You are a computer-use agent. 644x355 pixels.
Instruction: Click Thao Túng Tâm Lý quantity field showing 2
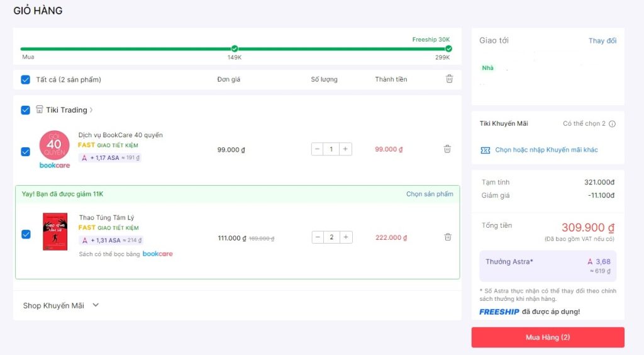tap(331, 237)
